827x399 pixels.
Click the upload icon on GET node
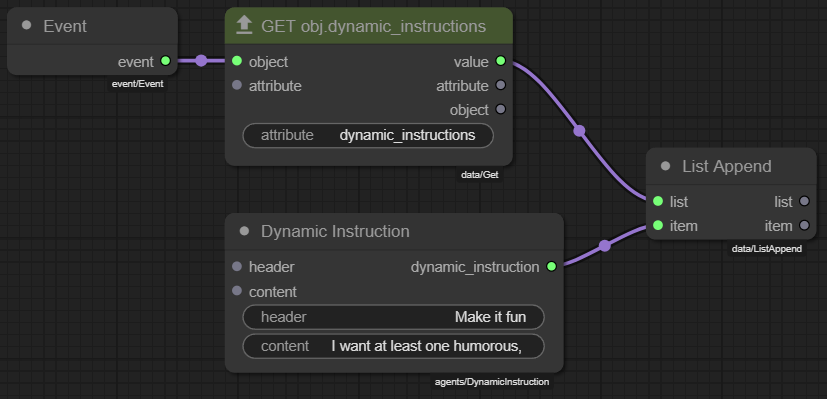[244, 25]
